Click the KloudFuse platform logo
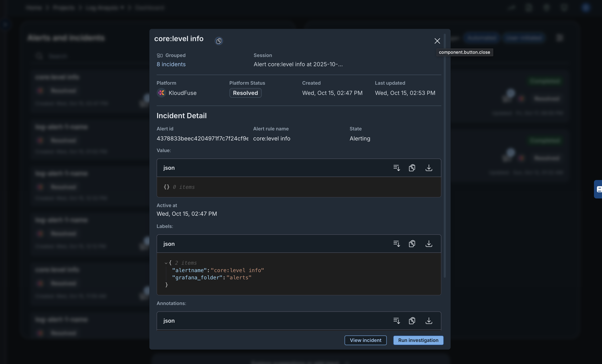602x364 pixels. coord(161,93)
